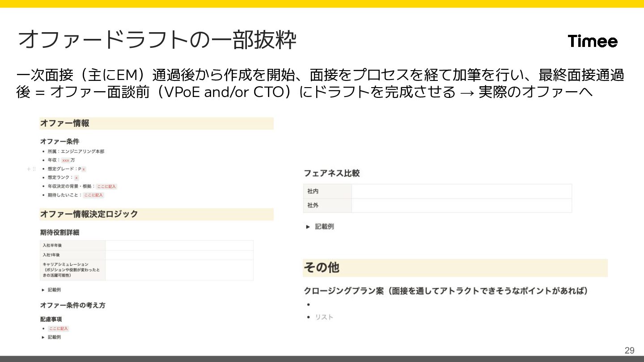Click the オファー情報決定ロジック heading
The height and width of the screenshot is (362, 644).
click(89, 214)
